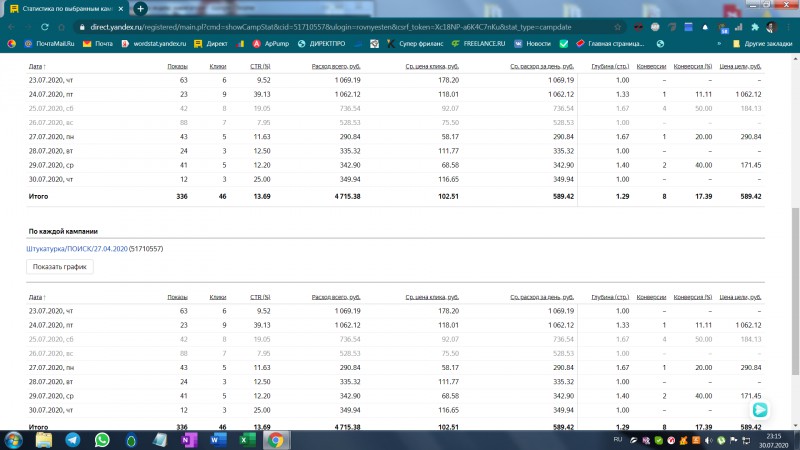Select the 27.07.2020, пн date in upper table
The width and height of the screenshot is (800, 450).
[x=51, y=137]
